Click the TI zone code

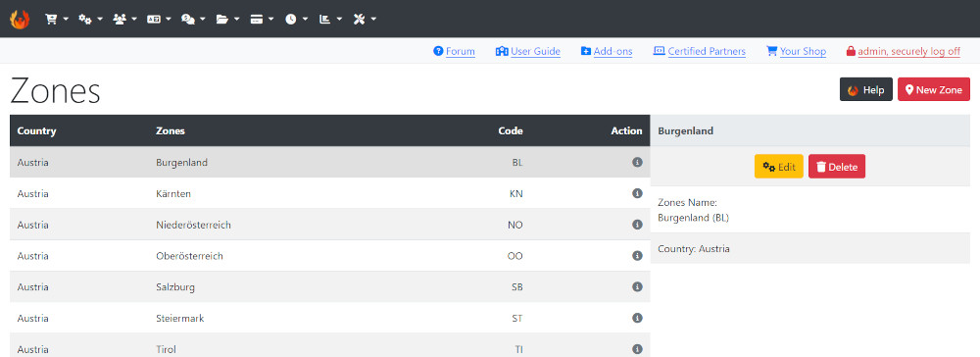pyautogui.click(x=518, y=350)
